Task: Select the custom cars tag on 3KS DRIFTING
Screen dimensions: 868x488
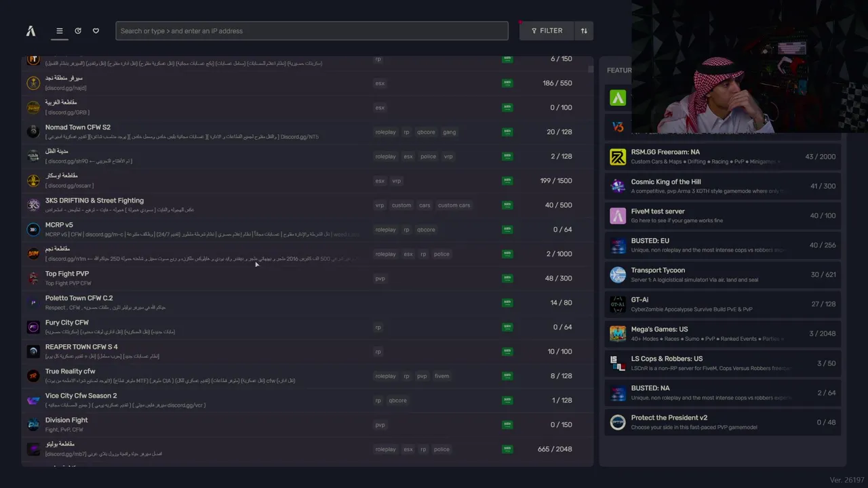Action: [454, 205]
